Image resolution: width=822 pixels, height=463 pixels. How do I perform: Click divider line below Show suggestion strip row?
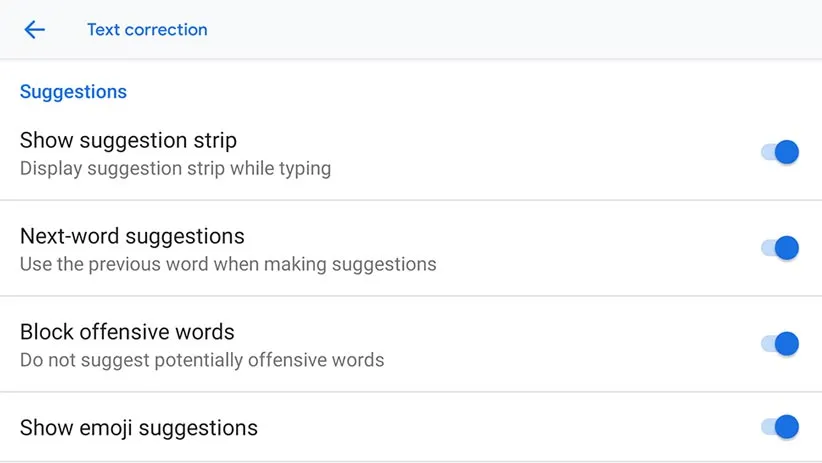click(x=411, y=200)
